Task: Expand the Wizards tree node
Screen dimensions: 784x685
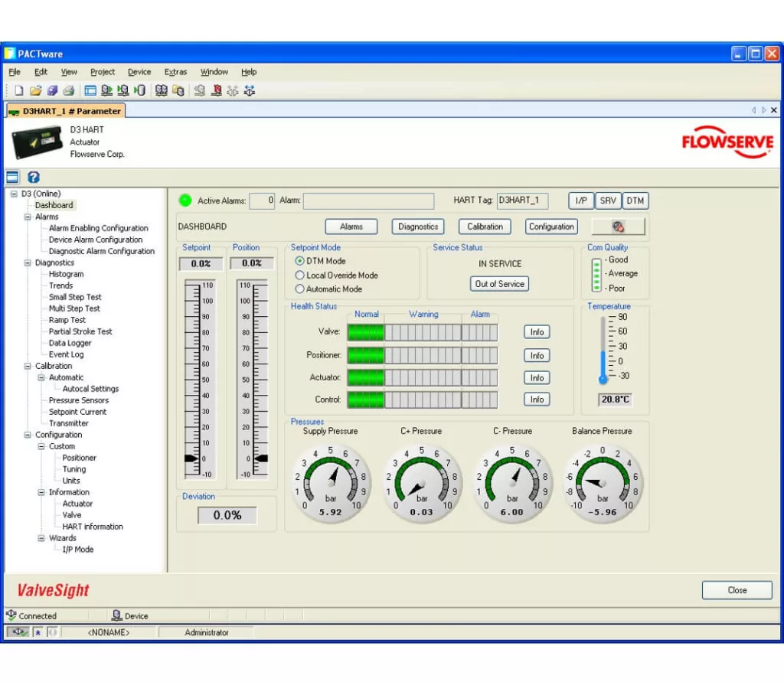Action: pos(41,538)
